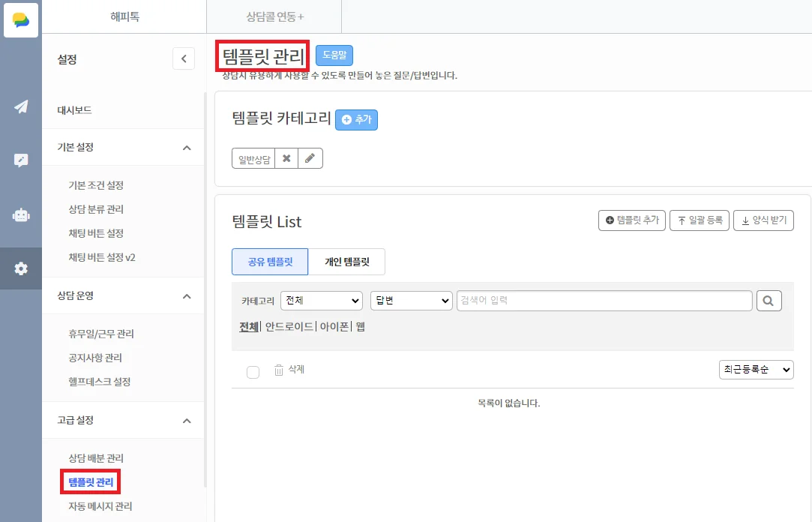Click the 검색어 입력 search field

[x=604, y=301]
